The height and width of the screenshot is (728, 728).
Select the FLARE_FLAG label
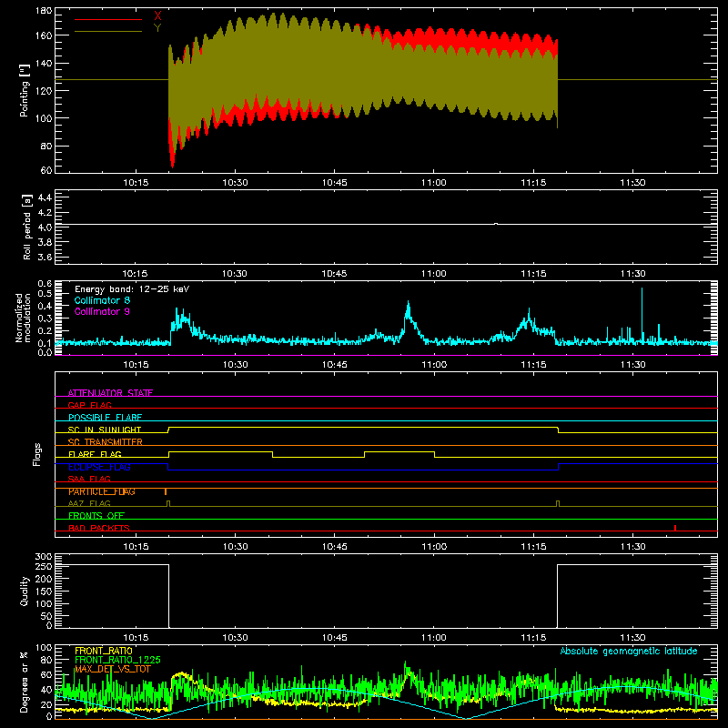point(95,454)
